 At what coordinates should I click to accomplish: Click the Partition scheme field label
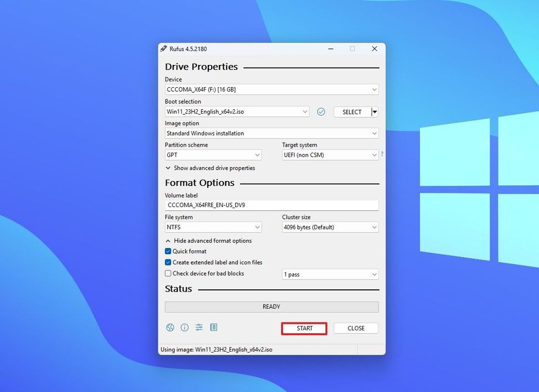coord(186,145)
